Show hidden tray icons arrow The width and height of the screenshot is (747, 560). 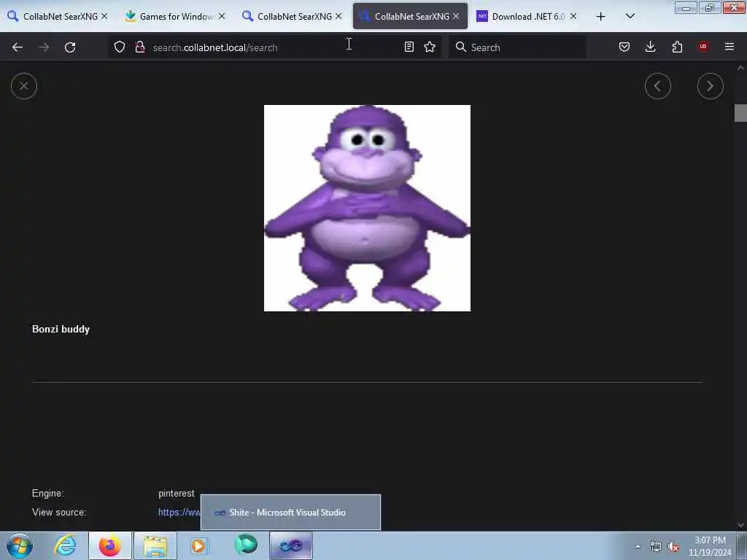pyautogui.click(x=638, y=546)
